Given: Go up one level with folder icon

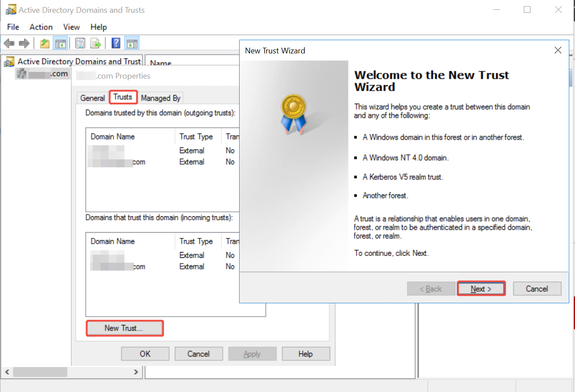Looking at the screenshot, I should click(x=45, y=43).
